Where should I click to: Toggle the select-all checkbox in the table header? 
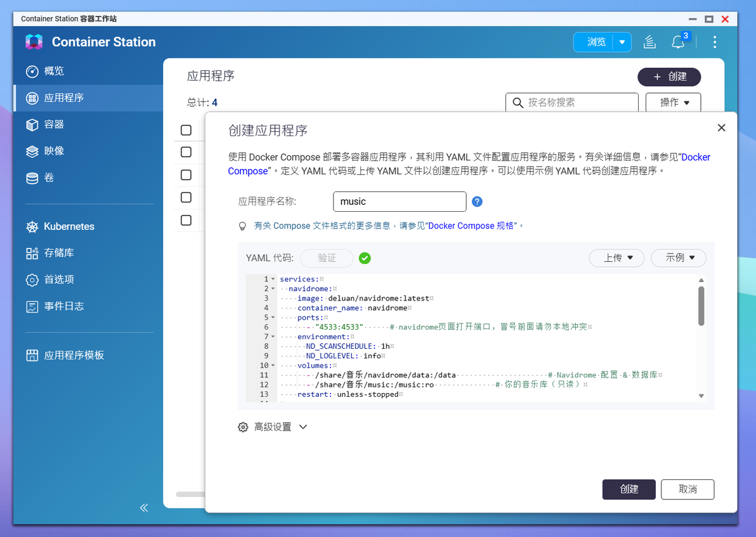point(186,130)
